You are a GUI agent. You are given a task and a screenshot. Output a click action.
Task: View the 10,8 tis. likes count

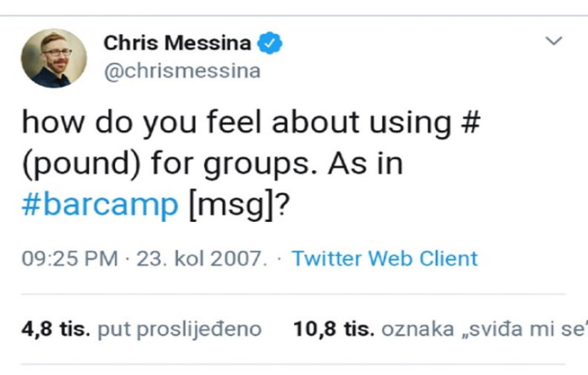(333, 329)
